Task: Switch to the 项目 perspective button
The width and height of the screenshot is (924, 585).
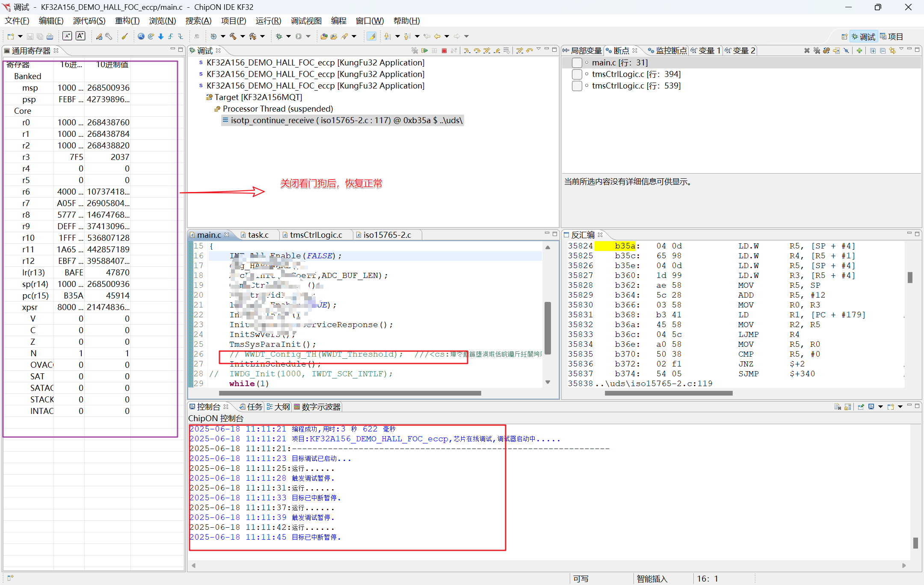Action: [891, 37]
